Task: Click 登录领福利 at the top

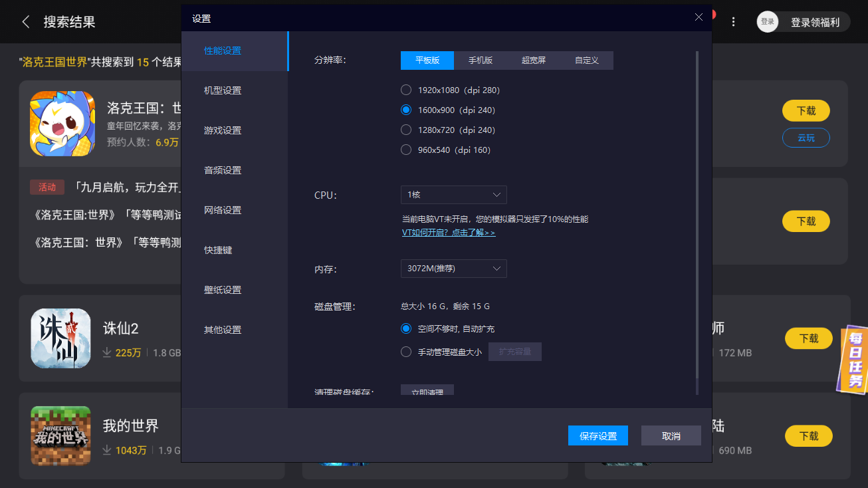Action: coord(815,22)
